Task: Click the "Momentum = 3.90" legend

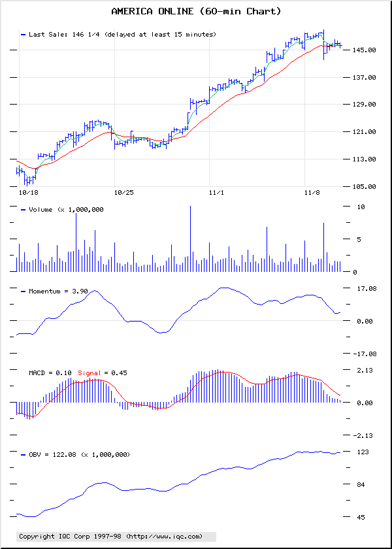Action: [58, 291]
